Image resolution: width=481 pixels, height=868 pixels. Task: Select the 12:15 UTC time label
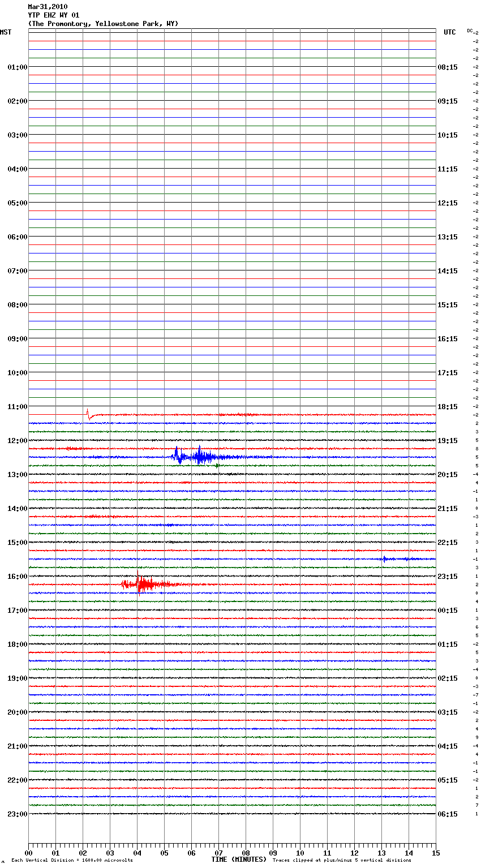coord(448,203)
